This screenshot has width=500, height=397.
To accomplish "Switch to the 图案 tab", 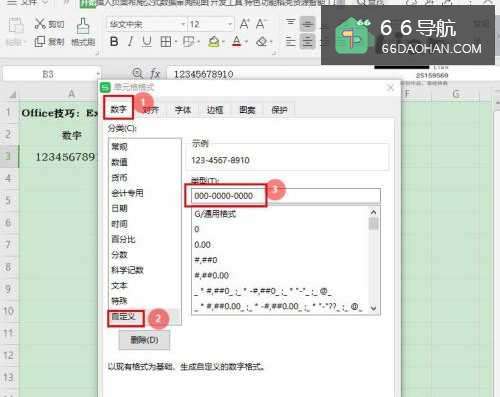I will 247,110.
